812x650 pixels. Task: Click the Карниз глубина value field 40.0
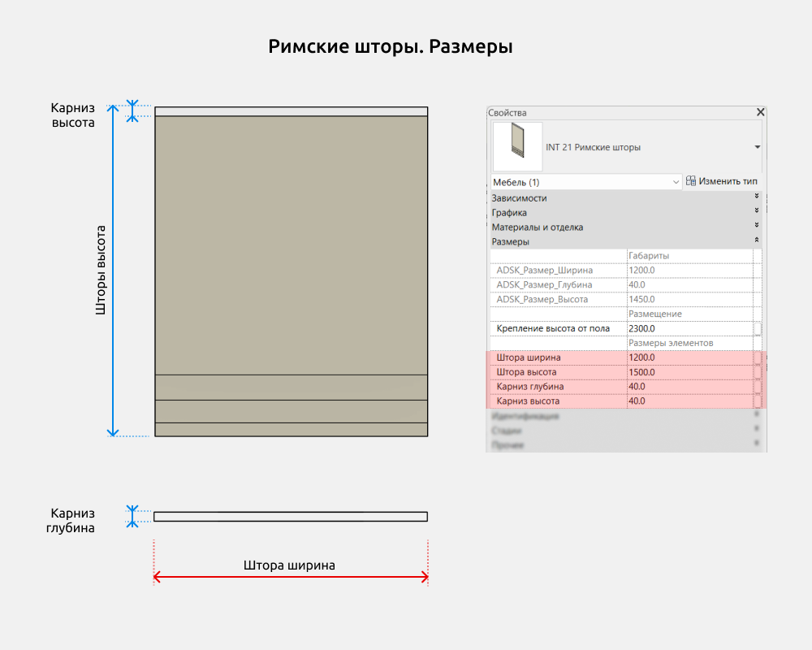689,387
